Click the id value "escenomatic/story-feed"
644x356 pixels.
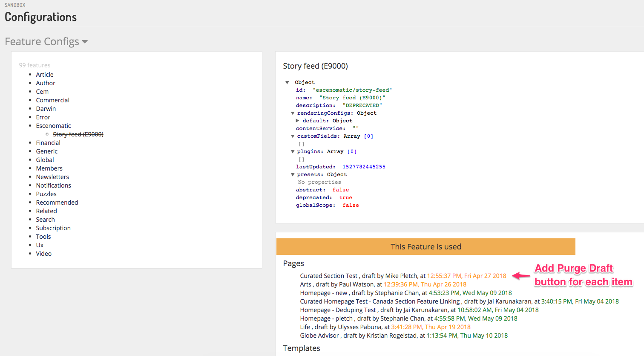pos(352,90)
